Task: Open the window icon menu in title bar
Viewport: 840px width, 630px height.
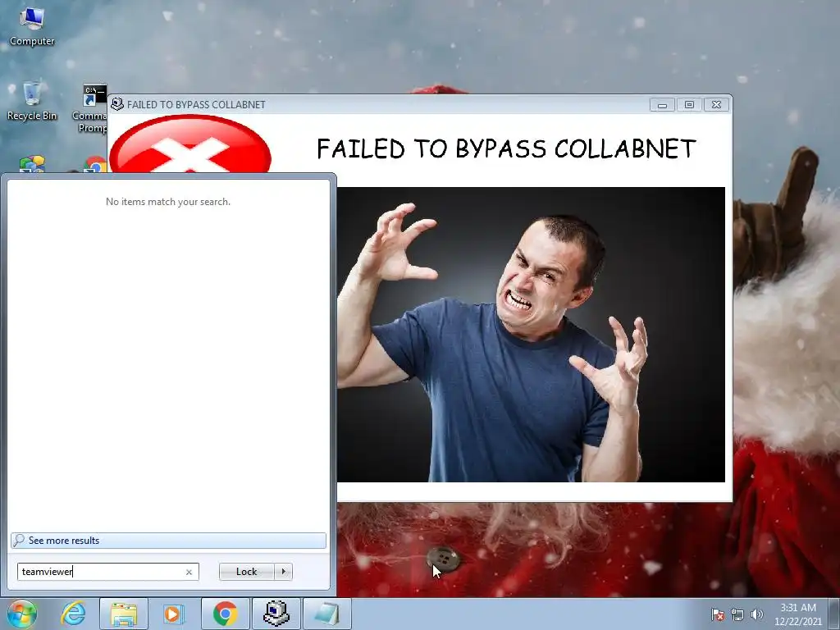Action: point(116,104)
